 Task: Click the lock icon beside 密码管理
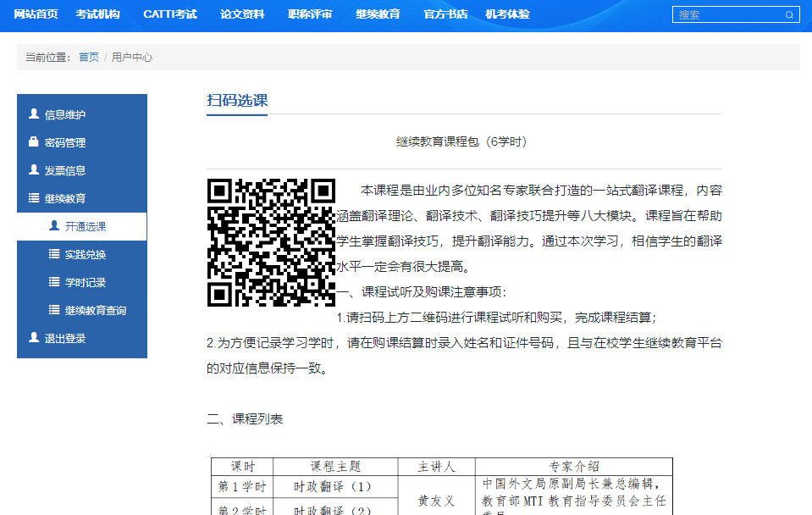34,142
